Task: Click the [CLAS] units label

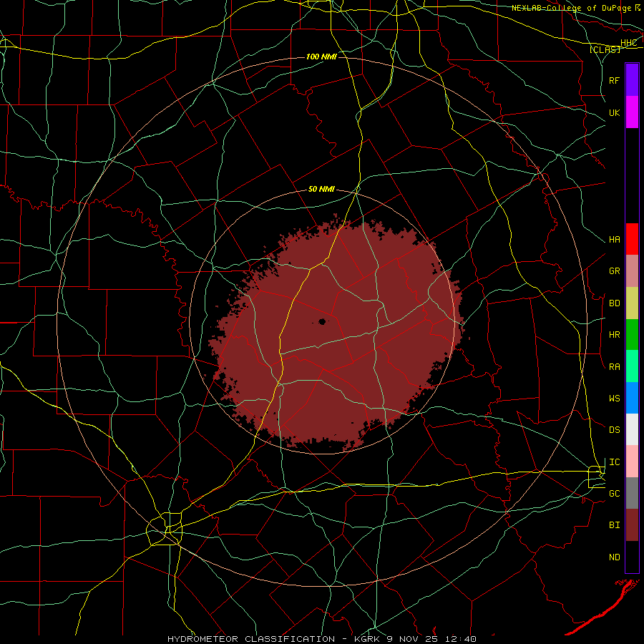Action: [605, 50]
